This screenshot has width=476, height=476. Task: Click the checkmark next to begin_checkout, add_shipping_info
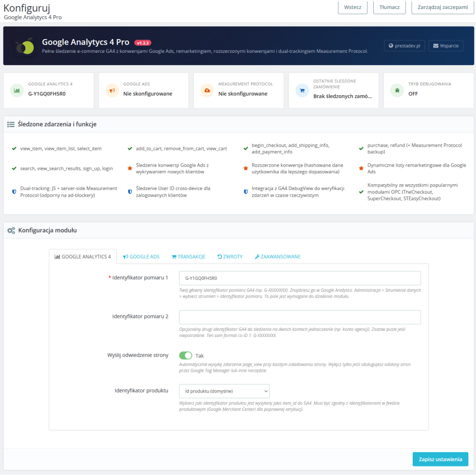[x=246, y=149]
